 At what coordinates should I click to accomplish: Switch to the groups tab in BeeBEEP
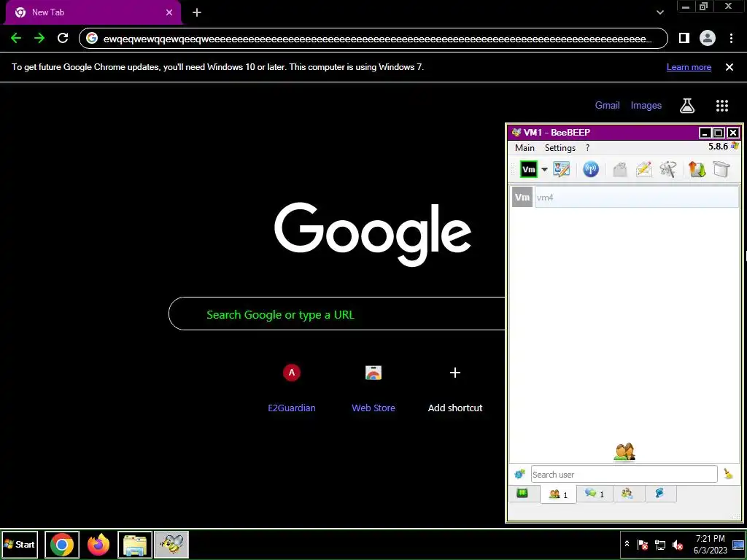(x=627, y=494)
